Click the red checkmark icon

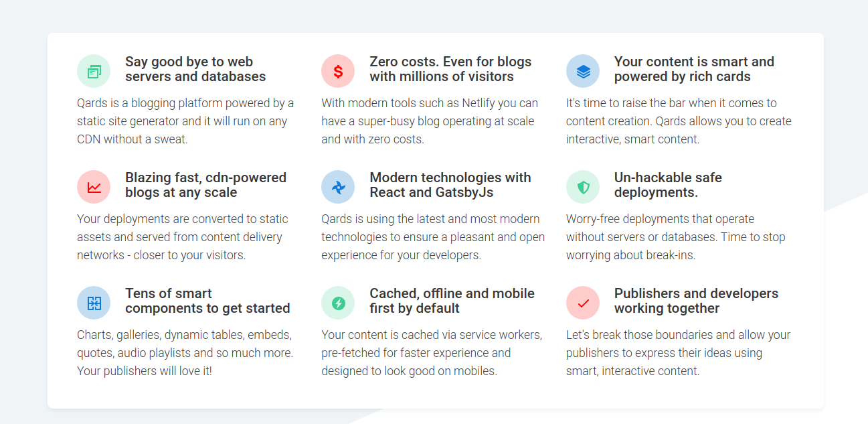(583, 303)
